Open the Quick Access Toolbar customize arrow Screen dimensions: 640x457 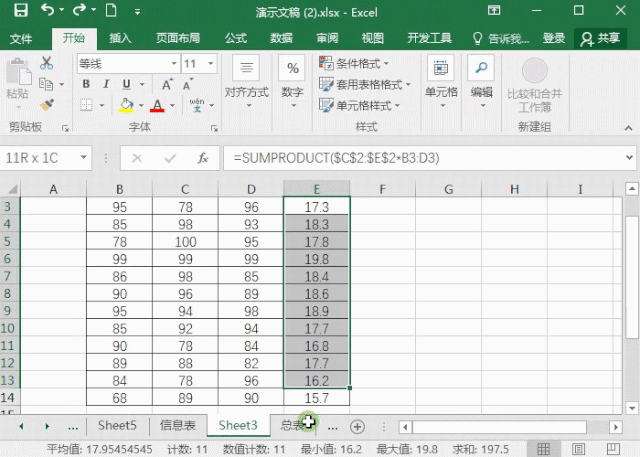pyautogui.click(x=138, y=12)
